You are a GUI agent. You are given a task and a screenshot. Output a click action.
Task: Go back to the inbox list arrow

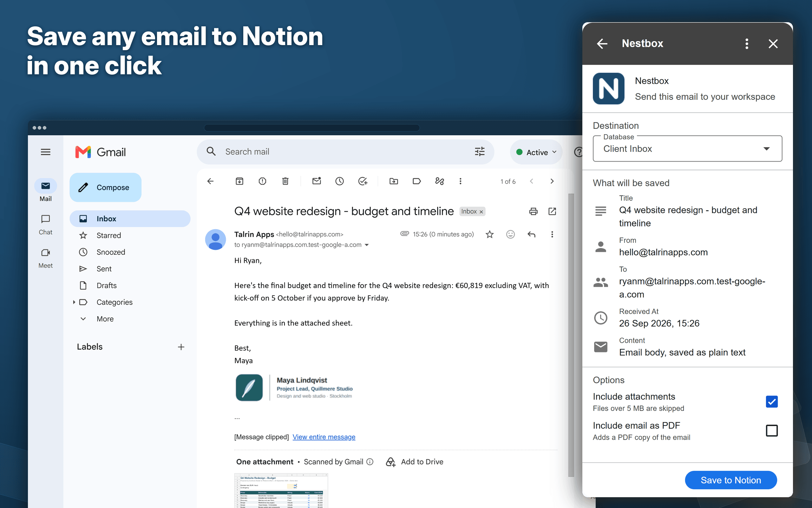point(210,181)
